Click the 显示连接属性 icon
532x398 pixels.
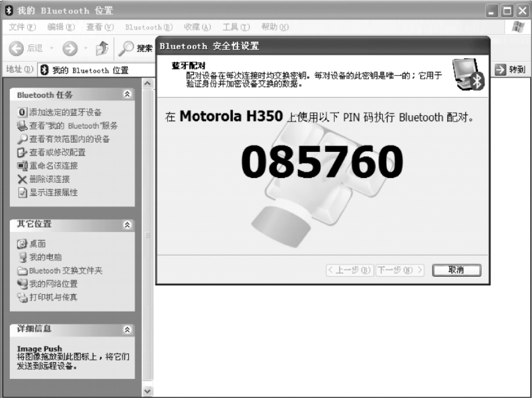(x=22, y=192)
